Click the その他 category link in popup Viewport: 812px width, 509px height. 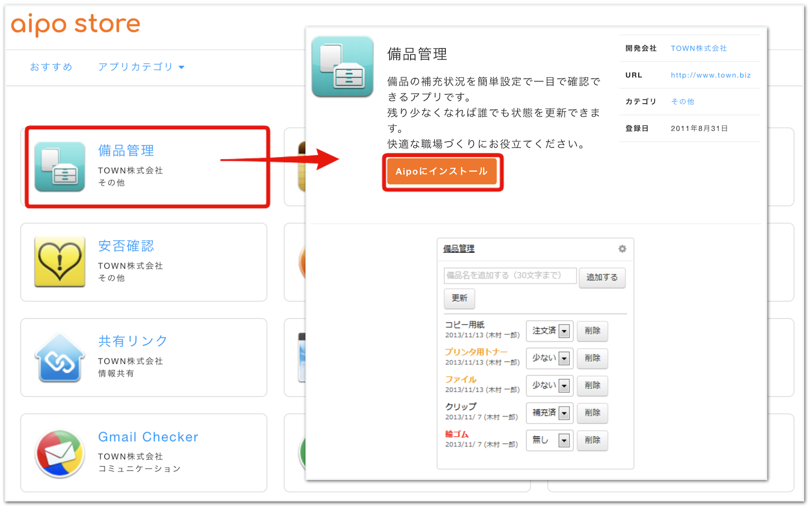click(x=682, y=101)
